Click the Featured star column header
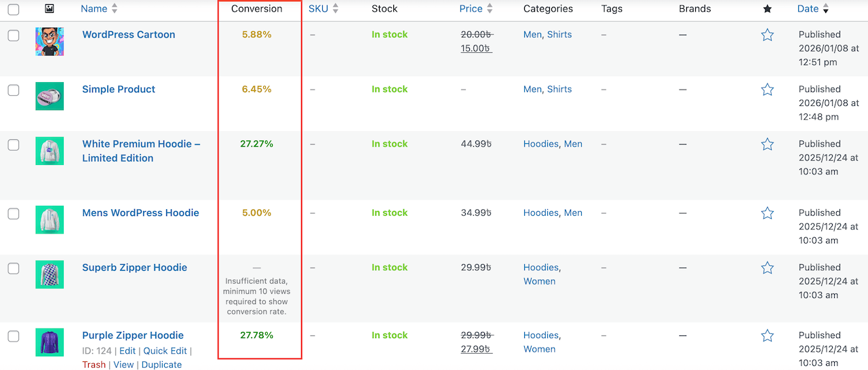This screenshot has height=370, width=868. [x=767, y=9]
